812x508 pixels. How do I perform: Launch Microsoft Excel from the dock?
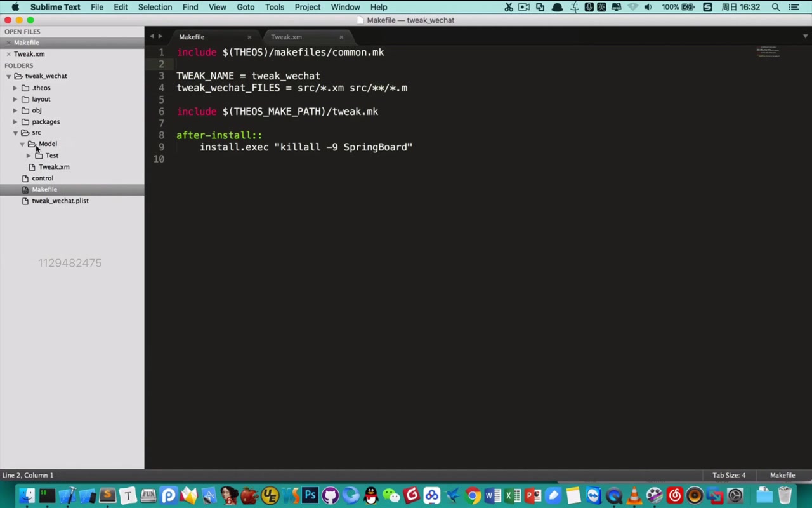coord(513,496)
